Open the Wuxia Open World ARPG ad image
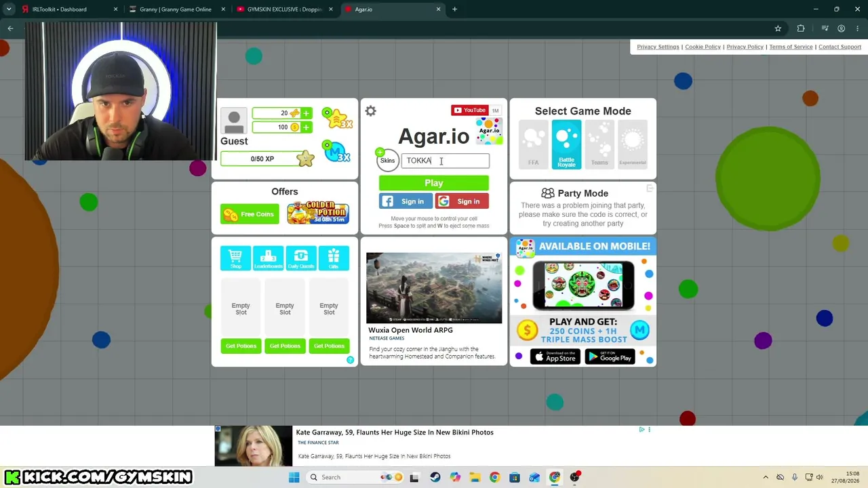The width and height of the screenshot is (868, 488). (x=434, y=288)
